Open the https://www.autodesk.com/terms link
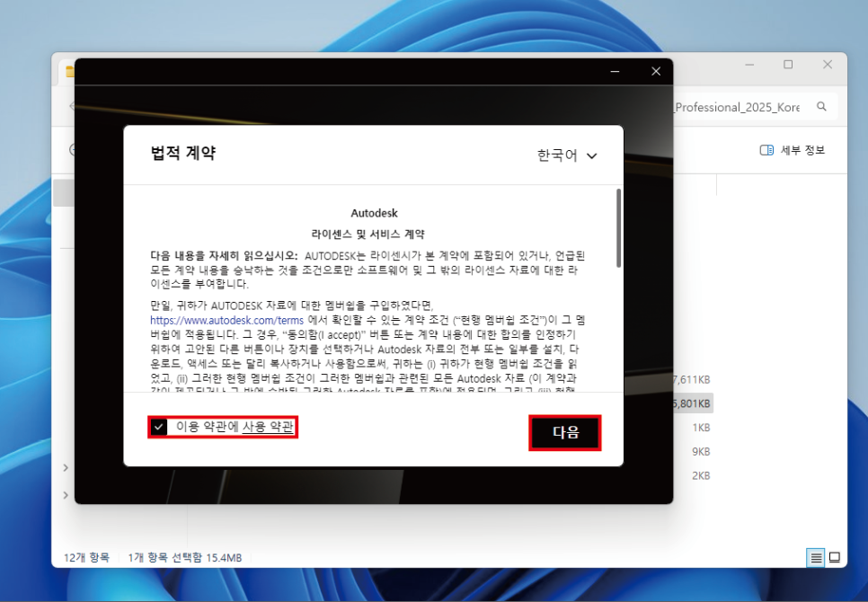Image resolution: width=868 pixels, height=602 pixels. pyautogui.click(x=227, y=321)
